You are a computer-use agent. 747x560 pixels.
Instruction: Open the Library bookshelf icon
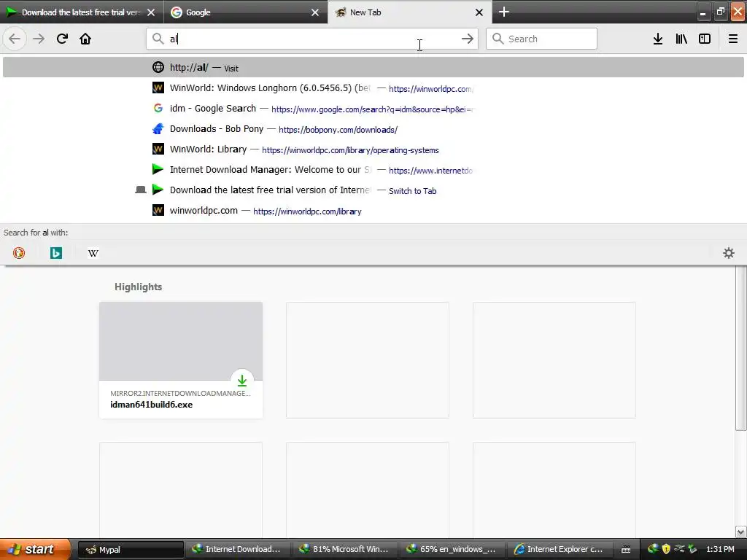(681, 39)
